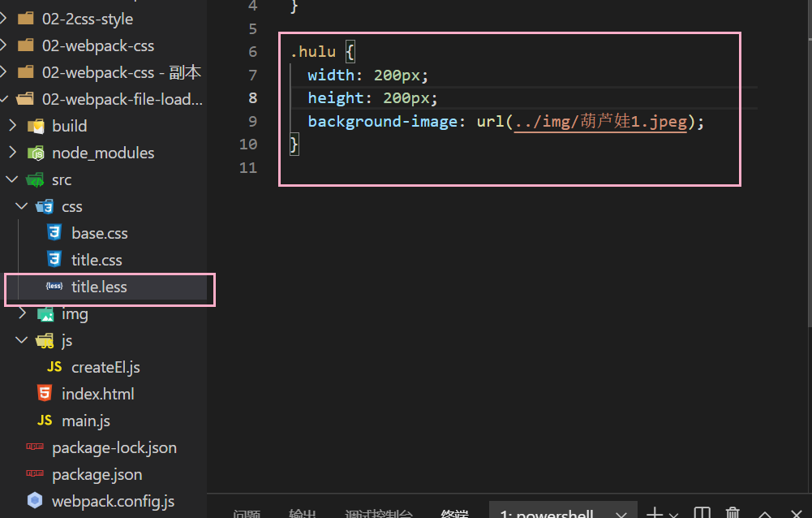Viewport: 812px width, 518px height.
Task: Expand the build folder chevron
Action: pyautogui.click(x=13, y=126)
